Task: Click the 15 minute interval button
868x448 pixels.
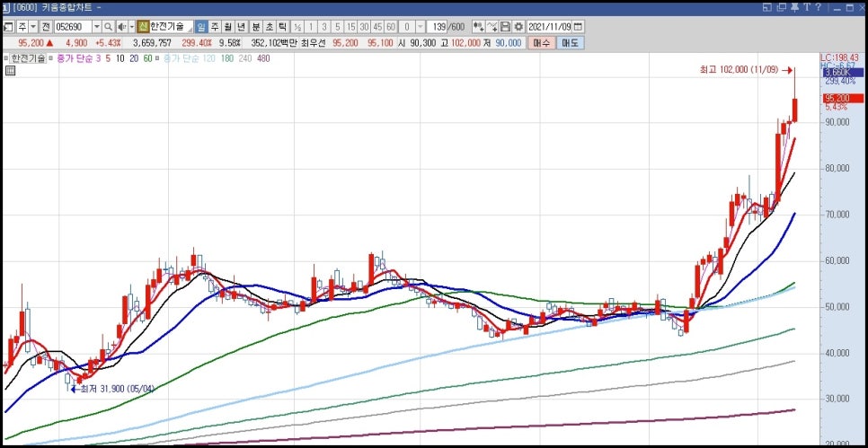Action: 351,27
